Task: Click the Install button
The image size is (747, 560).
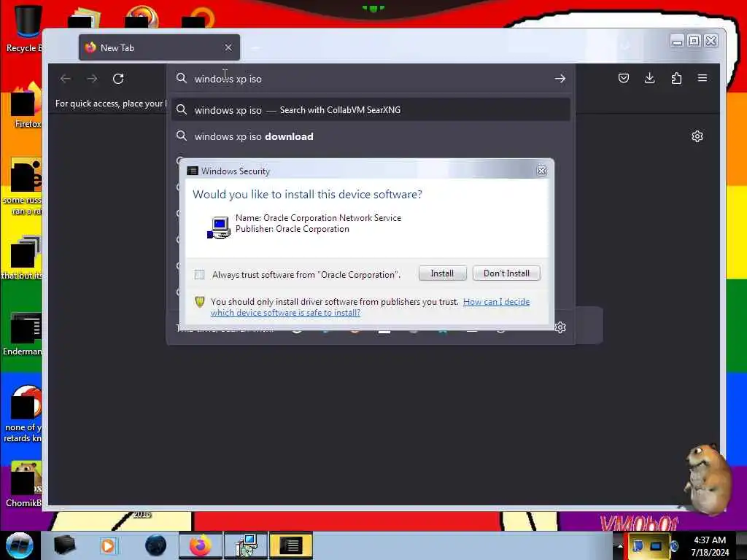Action: tap(442, 273)
